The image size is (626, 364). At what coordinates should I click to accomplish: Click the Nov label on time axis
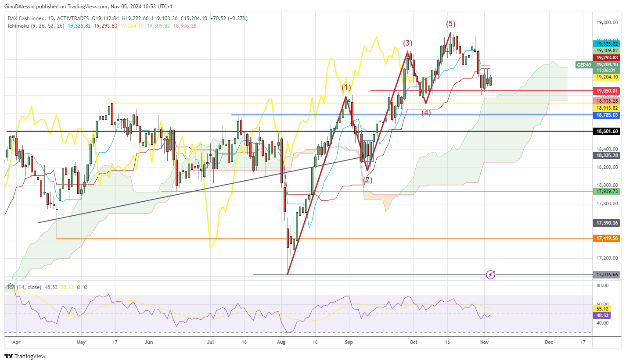pos(483,341)
